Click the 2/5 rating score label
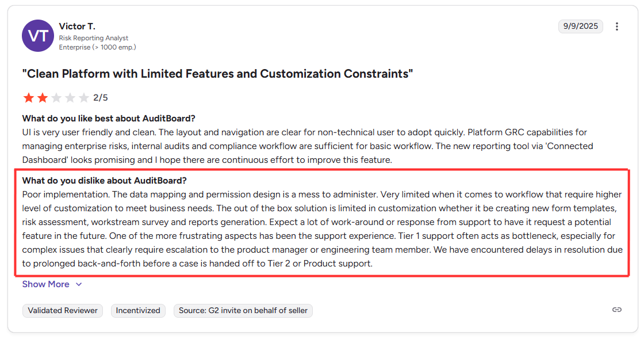 point(101,97)
